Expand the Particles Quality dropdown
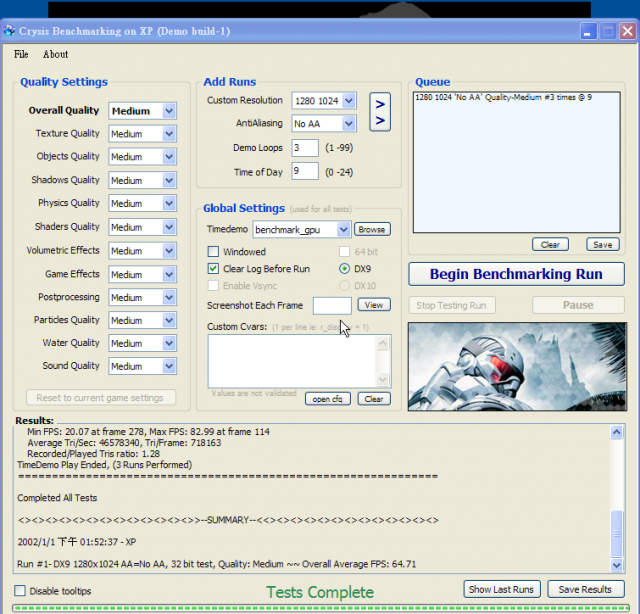This screenshot has height=614, width=640. pos(169,320)
